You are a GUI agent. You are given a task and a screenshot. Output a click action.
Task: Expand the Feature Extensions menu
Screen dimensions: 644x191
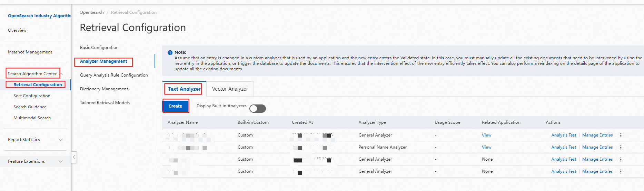click(61, 161)
